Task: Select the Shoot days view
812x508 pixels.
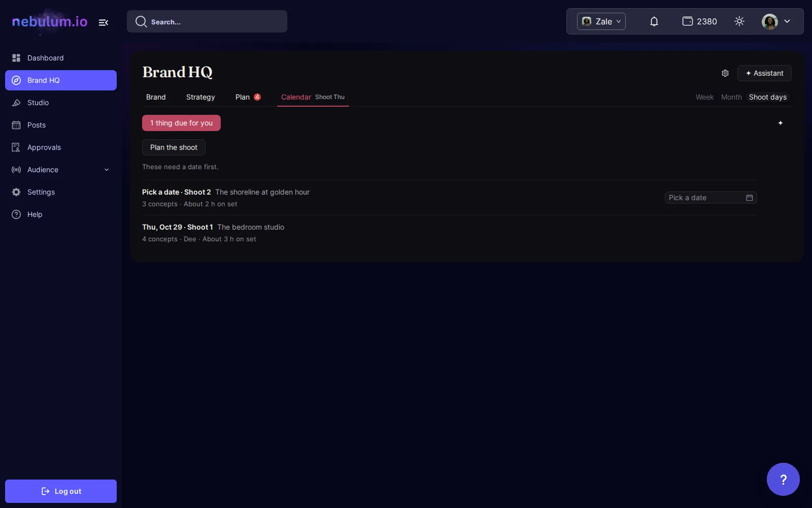Action: point(768,97)
